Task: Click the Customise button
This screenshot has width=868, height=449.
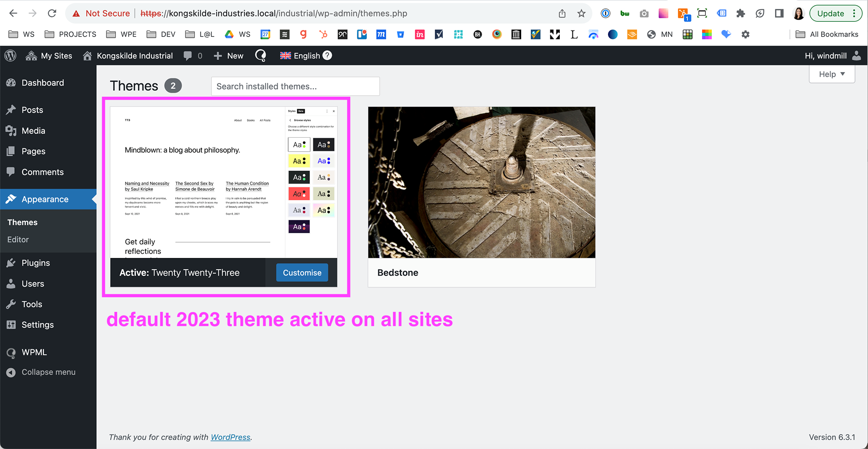Action: (x=302, y=273)
